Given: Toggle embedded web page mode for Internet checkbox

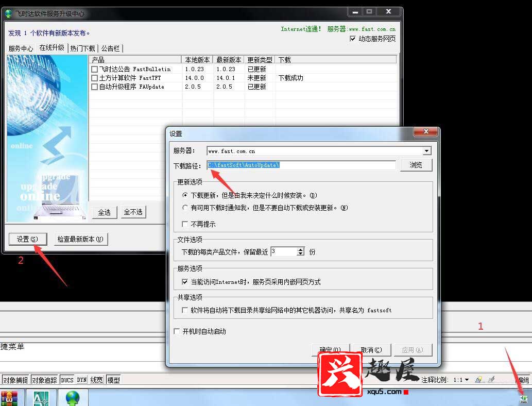Looking at the screenshot, I should coord(185,282).
